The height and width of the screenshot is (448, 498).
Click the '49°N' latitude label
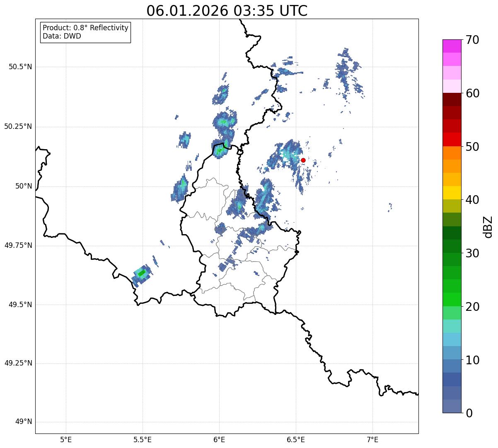pyautogui.click(x=24, y=422)
